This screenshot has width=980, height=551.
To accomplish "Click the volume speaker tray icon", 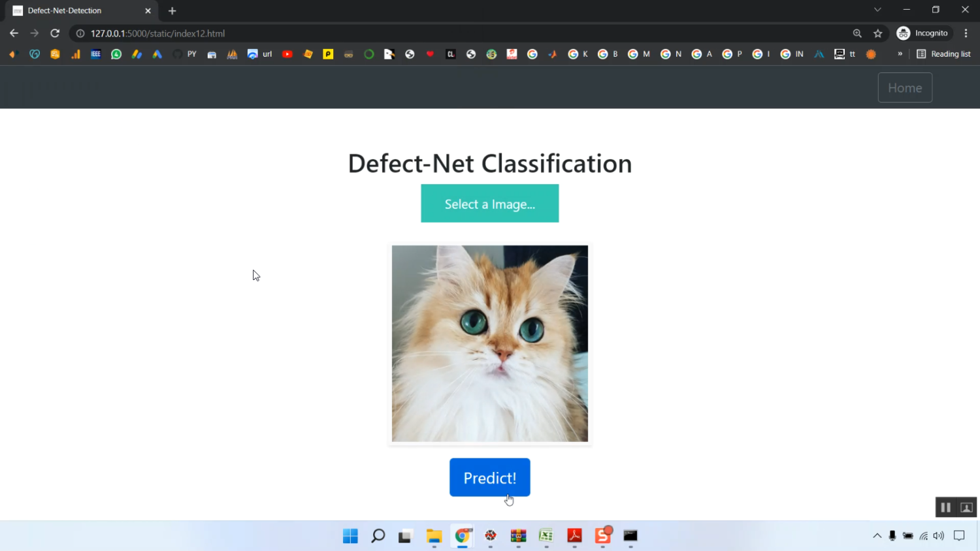I will tap(939, 536).
